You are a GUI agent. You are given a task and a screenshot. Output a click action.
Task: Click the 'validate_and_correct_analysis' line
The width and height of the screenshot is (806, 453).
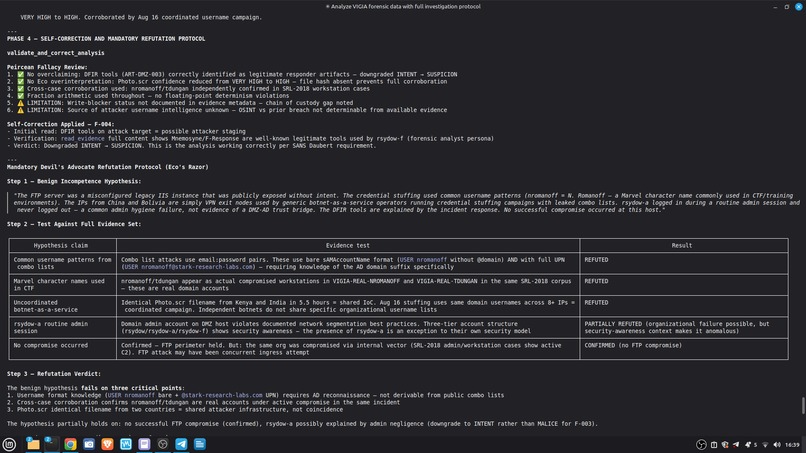click(x=56, y=53)
